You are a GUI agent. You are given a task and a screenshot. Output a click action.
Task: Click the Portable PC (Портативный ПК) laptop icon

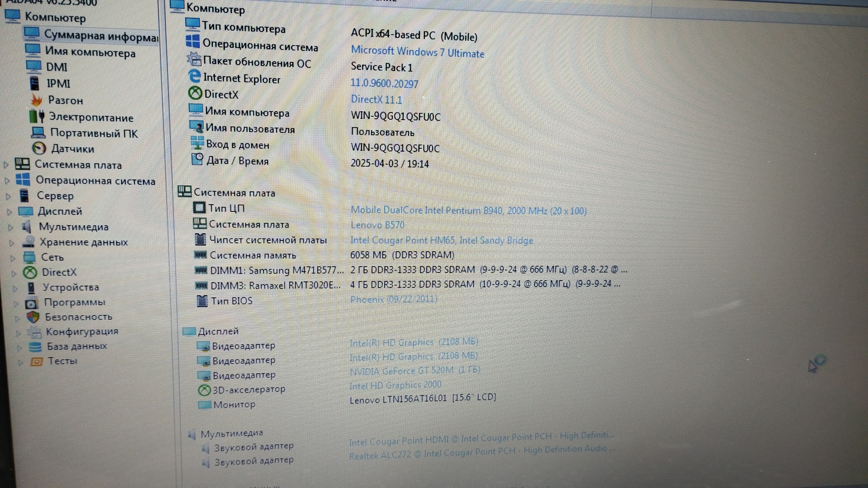click(38, 133)
